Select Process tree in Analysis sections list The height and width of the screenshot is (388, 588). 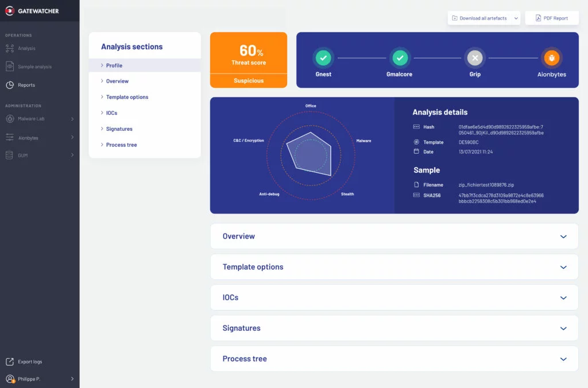pos(145,145)
